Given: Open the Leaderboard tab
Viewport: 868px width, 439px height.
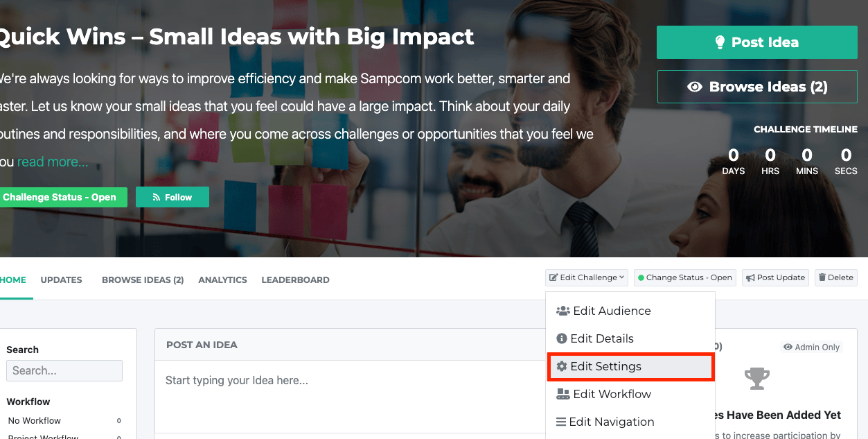Looking at the screenshot, I should click(x=295, y=280).
